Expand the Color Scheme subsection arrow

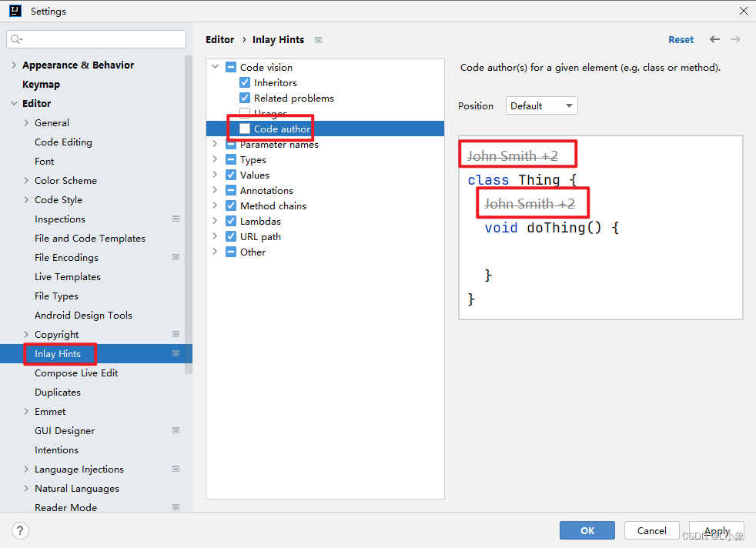pos(26,181)
